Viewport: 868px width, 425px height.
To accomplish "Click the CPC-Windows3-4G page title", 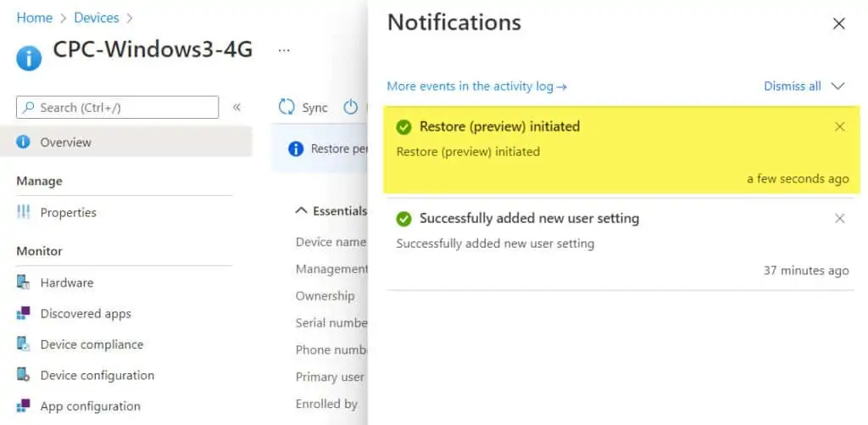I will tap(153, 50).
